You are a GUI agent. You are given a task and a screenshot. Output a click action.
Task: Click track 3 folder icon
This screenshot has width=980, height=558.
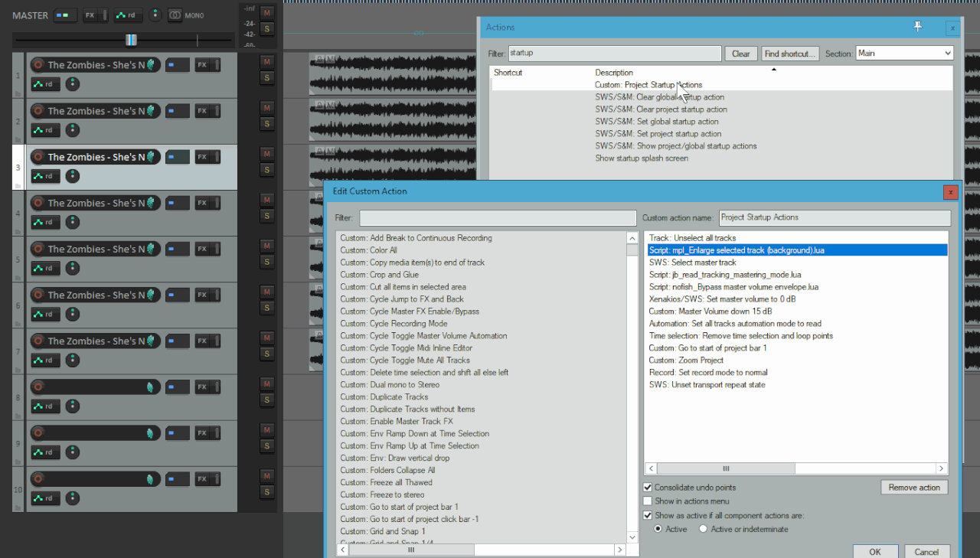click(18, 184)
